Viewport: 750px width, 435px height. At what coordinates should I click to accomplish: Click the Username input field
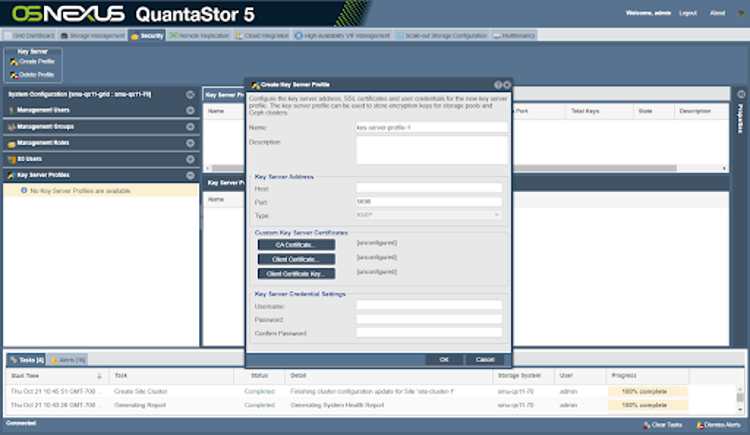(x=429, y=306)
